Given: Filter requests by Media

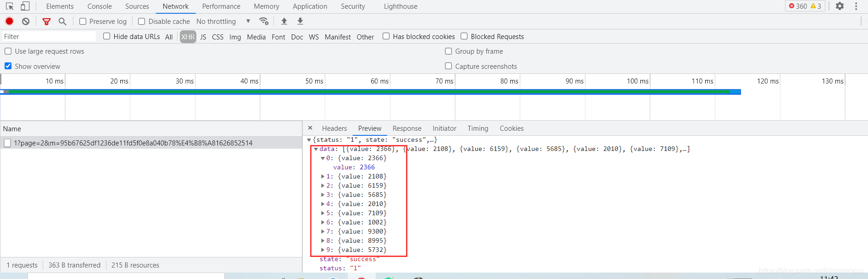Looking at the screenshot, I should (x=256, y=37).
